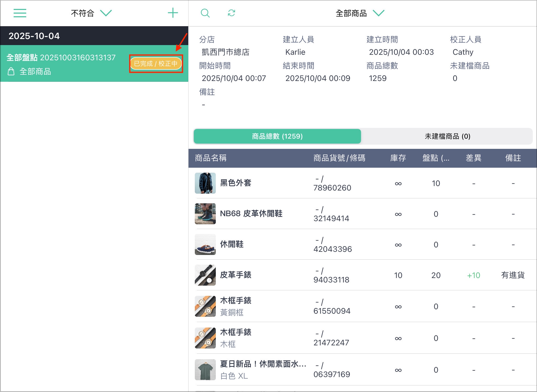Screen dimensions: 537x392
Task: Click the 庫存 column header
Action: (x=398, y=158)
